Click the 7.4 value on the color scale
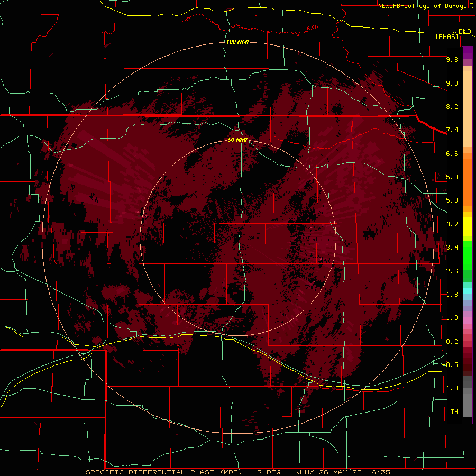 [452, 130]
